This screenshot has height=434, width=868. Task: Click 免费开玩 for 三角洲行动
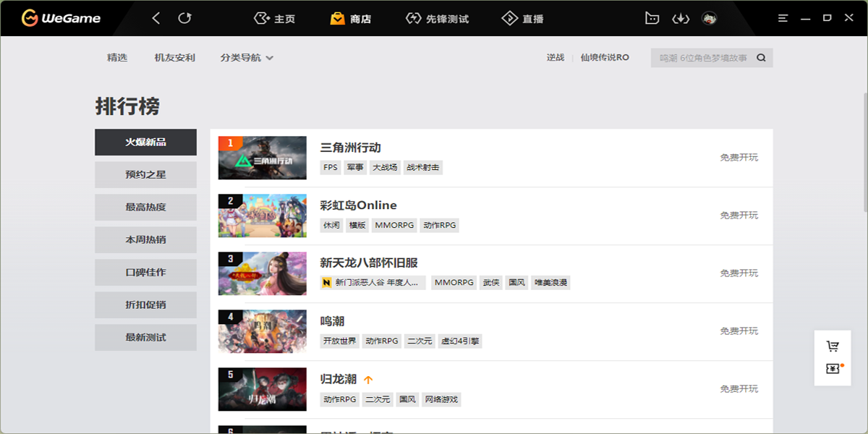point(739,158)
